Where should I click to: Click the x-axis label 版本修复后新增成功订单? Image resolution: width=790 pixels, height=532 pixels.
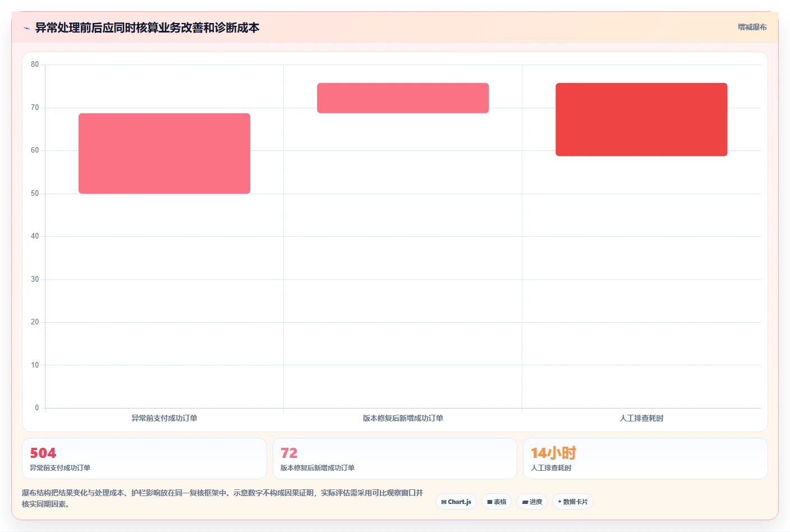pos(403,418)
